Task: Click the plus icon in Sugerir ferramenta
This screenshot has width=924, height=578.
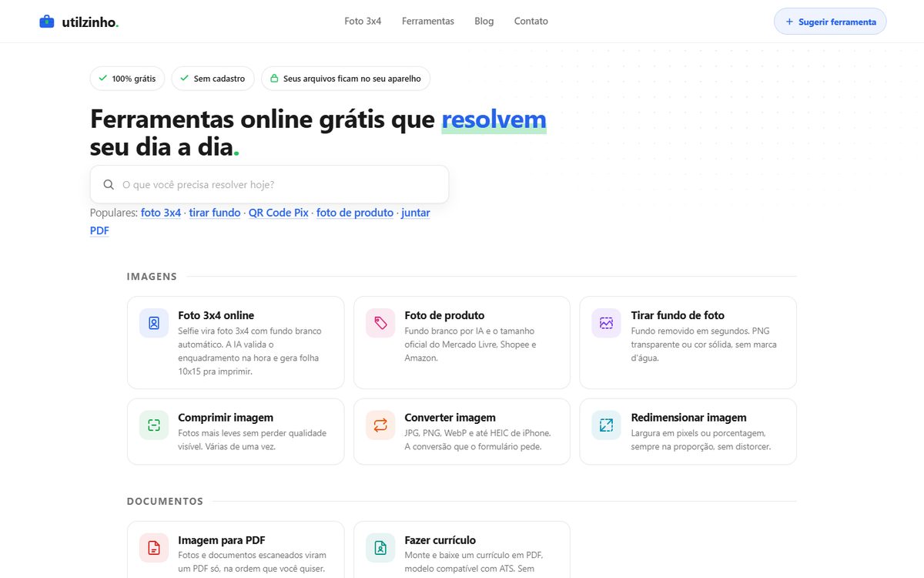Action: point(789,22)
